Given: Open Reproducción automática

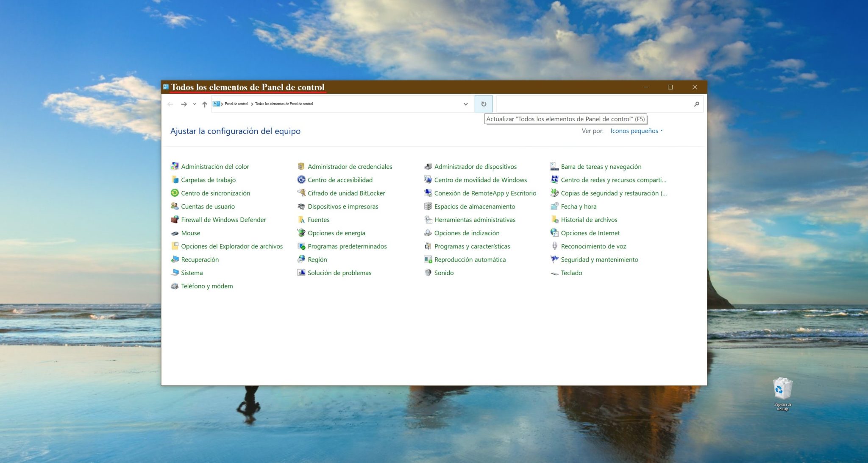Looking at the screenshot, I should click(470, 259).
